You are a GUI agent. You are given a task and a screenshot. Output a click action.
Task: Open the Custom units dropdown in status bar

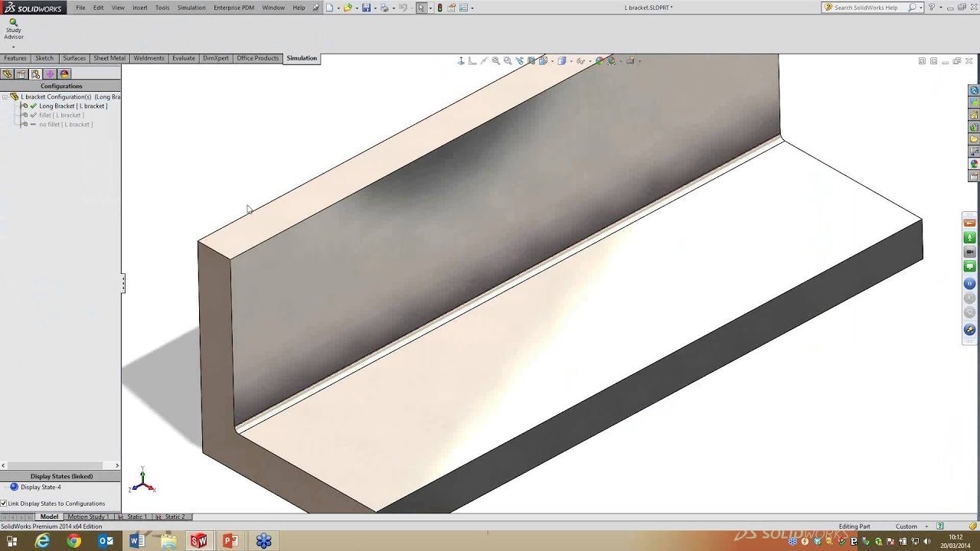926,527
